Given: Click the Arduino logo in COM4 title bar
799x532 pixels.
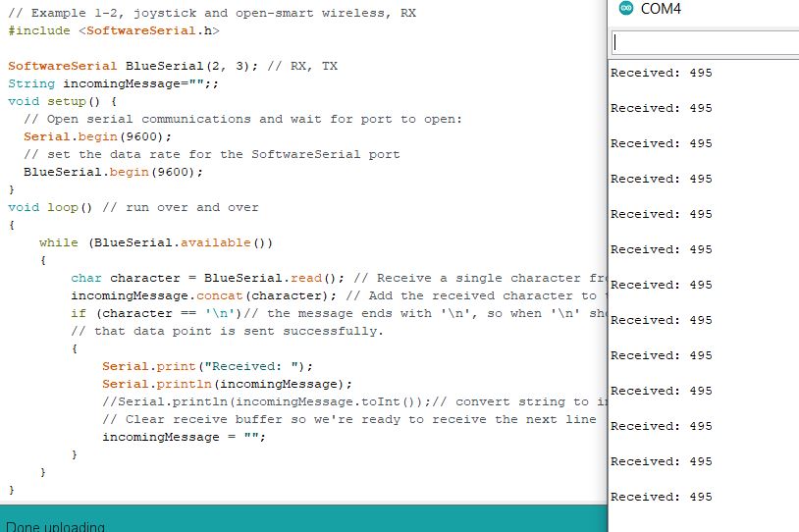Looking at the screenshot, I should 626,9.
